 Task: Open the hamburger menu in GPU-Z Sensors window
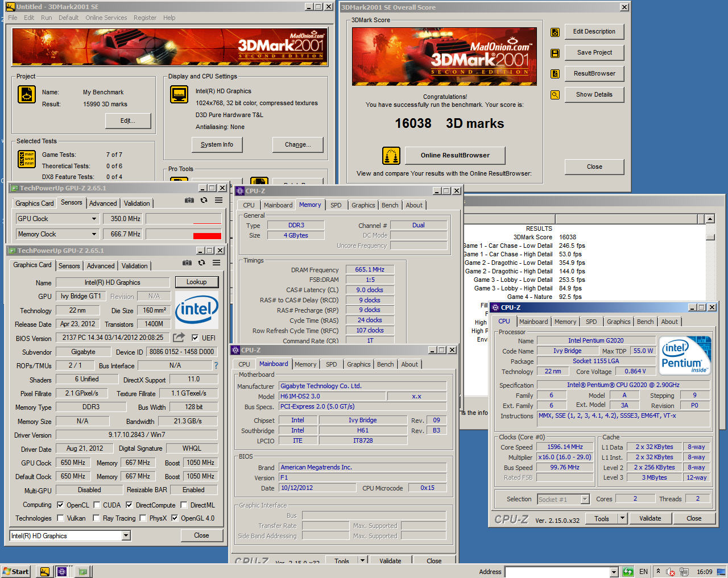(219, 200)
